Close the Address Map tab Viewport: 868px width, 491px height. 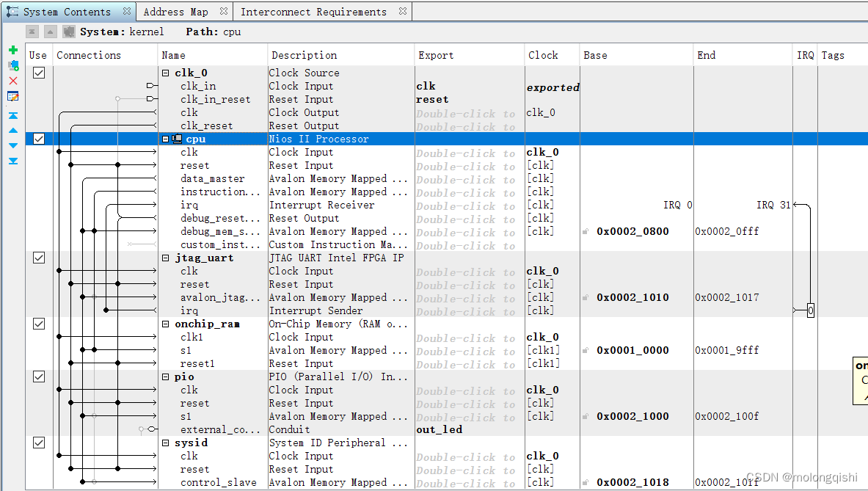[x=224, y=11]
